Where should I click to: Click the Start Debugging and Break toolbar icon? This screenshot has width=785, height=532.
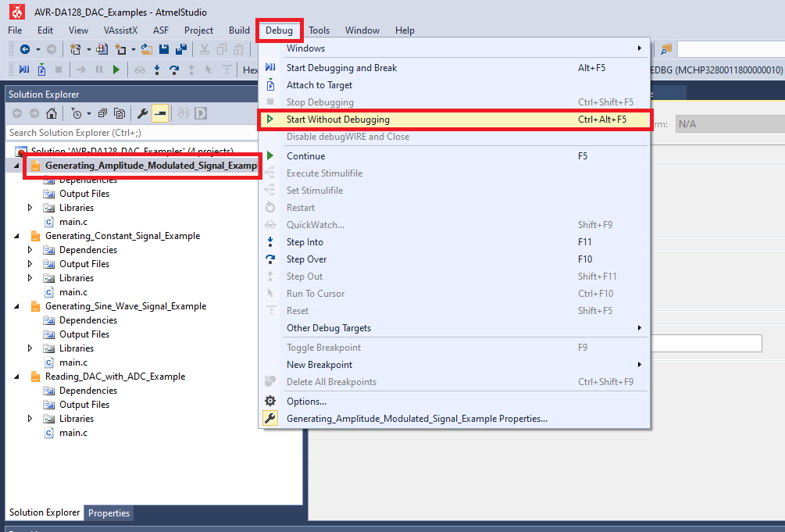pyautogui.click(x=24, y=70)
